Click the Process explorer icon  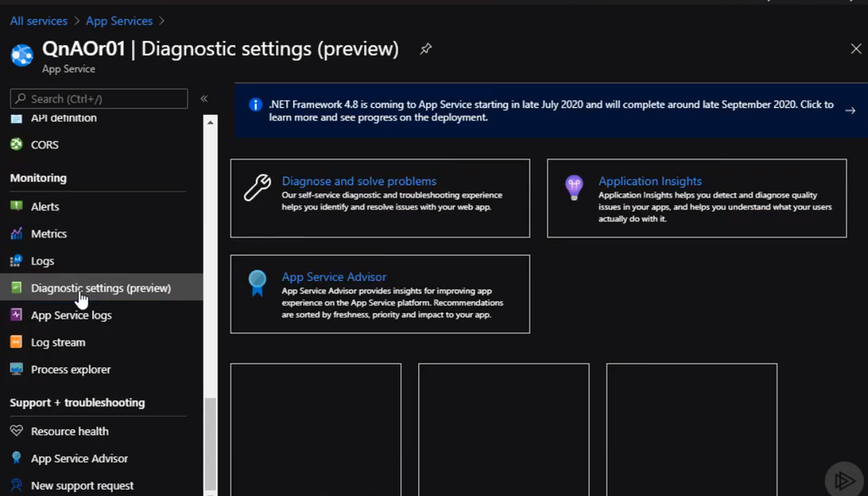[17, 369]
